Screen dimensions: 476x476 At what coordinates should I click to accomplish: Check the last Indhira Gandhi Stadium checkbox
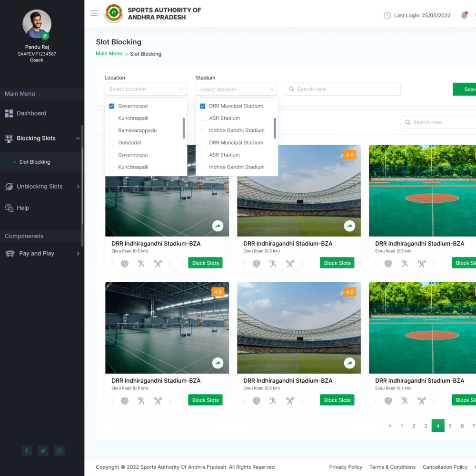coord(203,167)
